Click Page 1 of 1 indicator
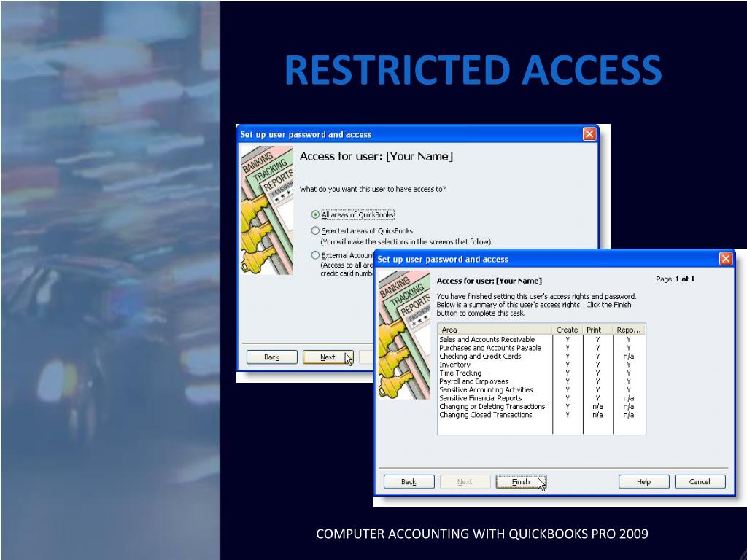The width and height of the screenshot is (747, 560). [675, 279]
